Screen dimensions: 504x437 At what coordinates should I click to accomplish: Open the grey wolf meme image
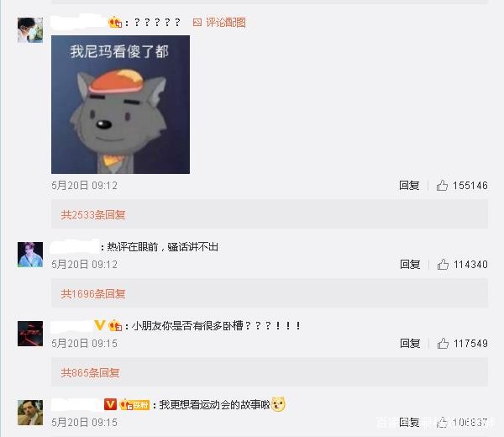click(120, 104)
